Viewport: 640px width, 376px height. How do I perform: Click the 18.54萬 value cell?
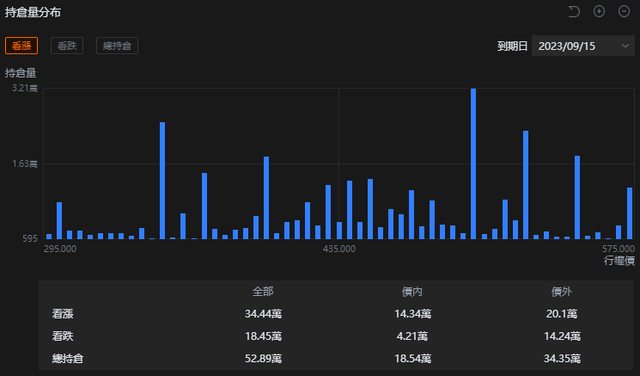(x=413, y=358)
